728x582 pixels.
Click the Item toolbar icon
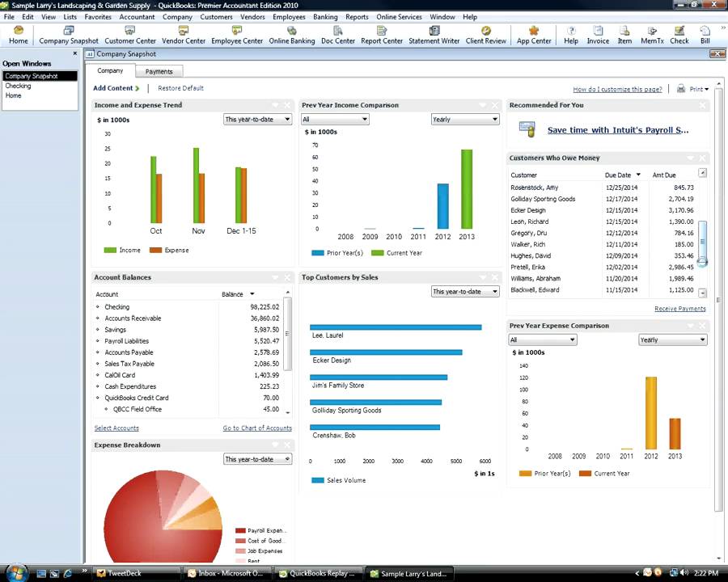[624, 36]
